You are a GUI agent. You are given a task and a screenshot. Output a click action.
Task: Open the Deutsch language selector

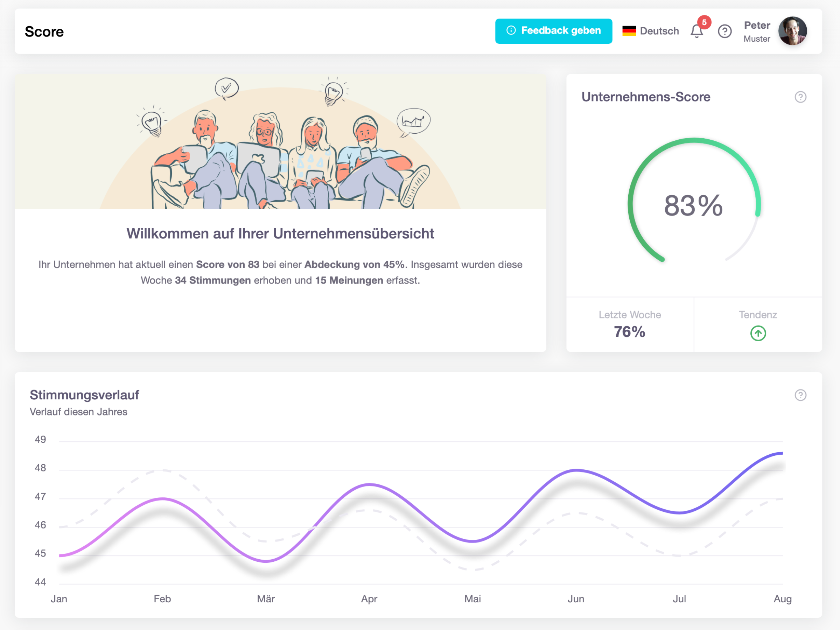click(x=659, y=31)
